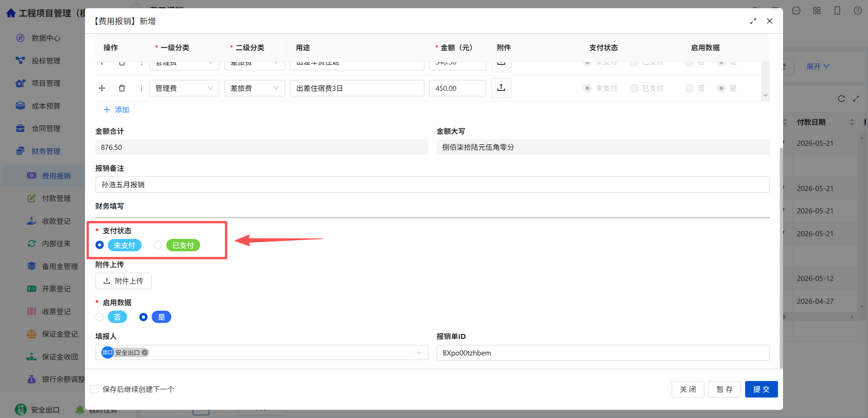Click upload attachment icon on 450.00 row

click(x=501, y=88)
